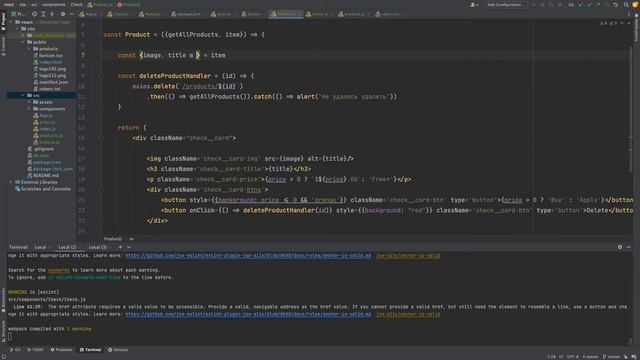Expand the assets folder
The height and width of the screenshot is (360, 640).
[x=29, y=102]
